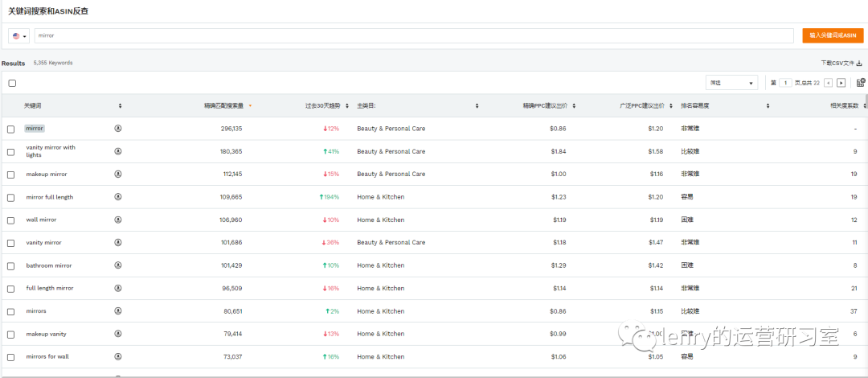Image resolution: width=868 pixels, height=378 pixels.
Task: Check the box for mirror row
Action: click(11, 129)
